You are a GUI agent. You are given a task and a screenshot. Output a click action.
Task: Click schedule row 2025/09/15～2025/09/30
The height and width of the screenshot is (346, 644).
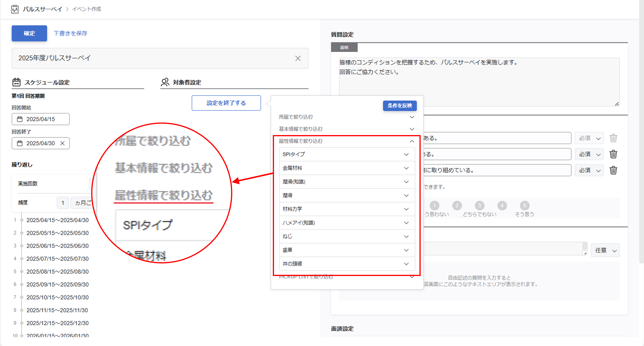pos(58,284)
